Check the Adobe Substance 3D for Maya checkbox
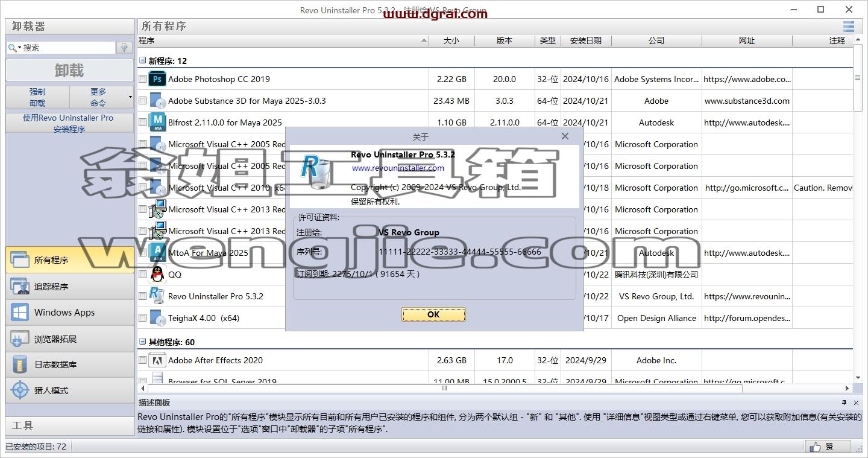The image size is (868, 458). tap(143, 101)
